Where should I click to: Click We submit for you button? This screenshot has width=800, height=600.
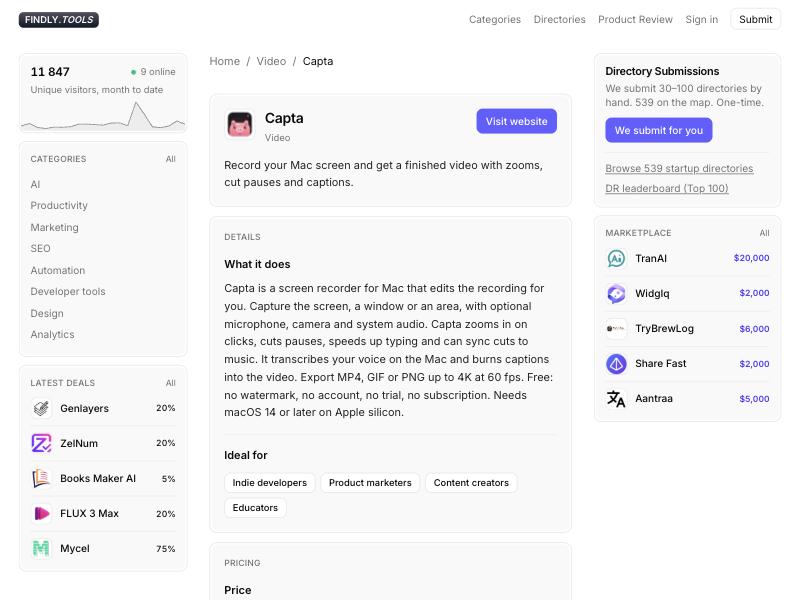[659, 130]
